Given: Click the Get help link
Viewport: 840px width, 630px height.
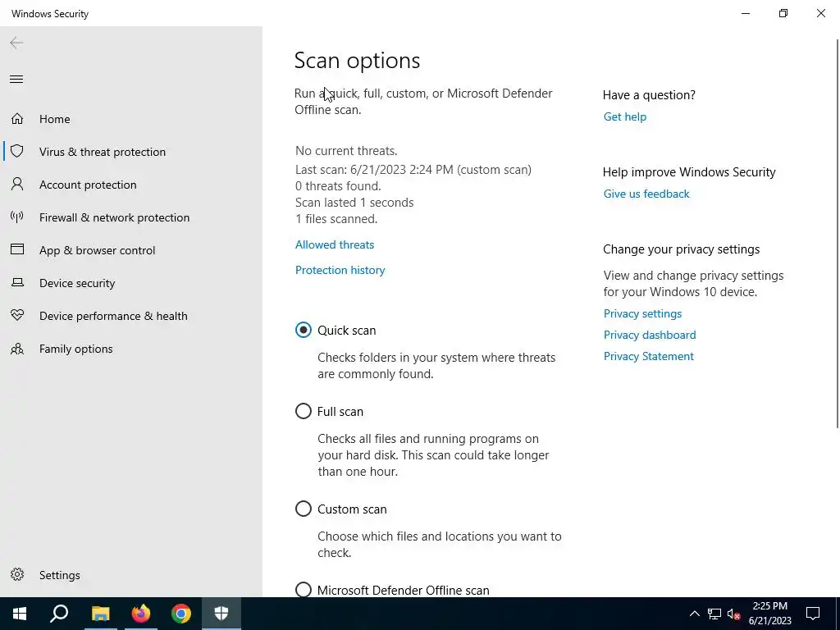Looking at the screenshot, I should (x=624, y=116).
